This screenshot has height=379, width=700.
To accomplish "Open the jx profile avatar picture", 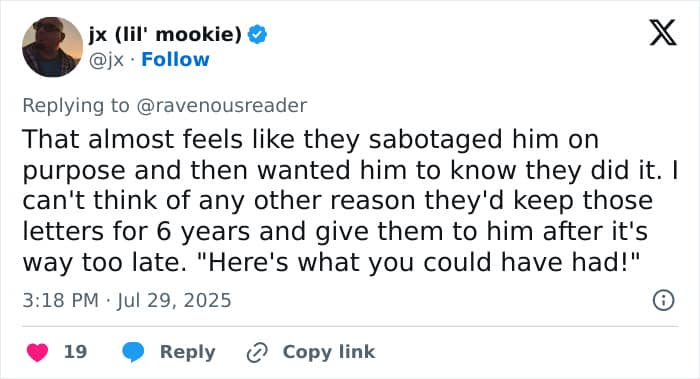I will pos(52,47).
